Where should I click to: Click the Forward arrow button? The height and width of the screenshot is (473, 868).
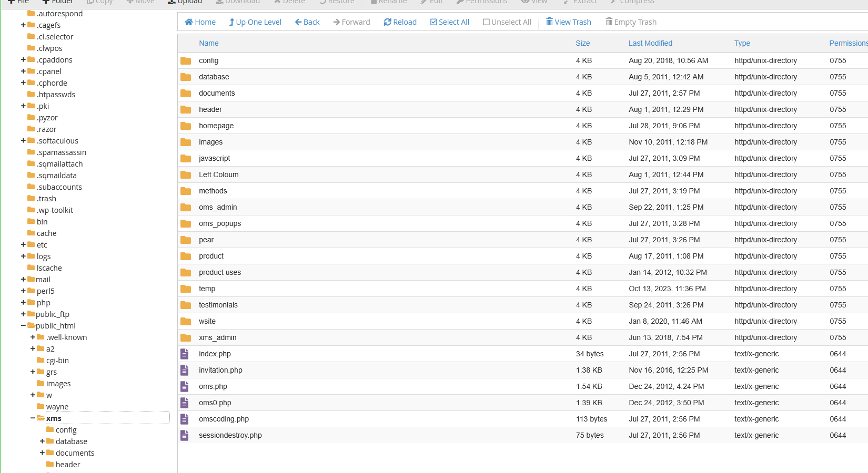[337, 22]
